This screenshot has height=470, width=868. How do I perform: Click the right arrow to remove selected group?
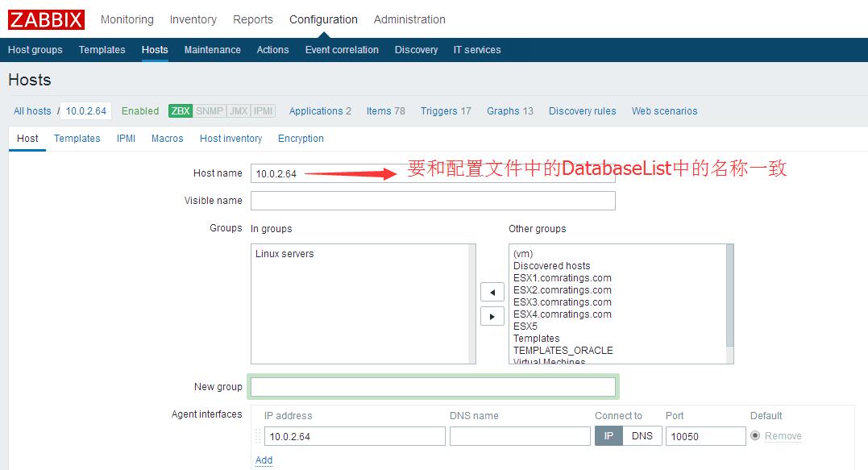click(492, 316)
